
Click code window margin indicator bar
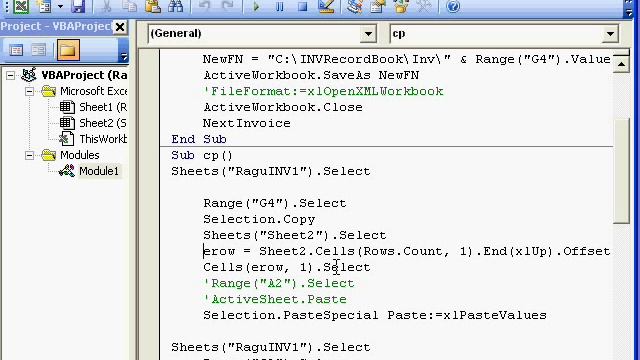tap(149, 204)
